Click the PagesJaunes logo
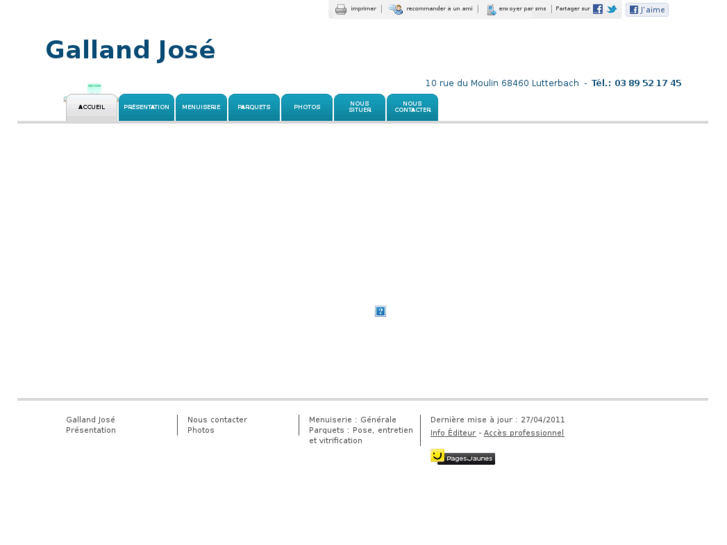This screenshot has width=727, height=545. 463,457
